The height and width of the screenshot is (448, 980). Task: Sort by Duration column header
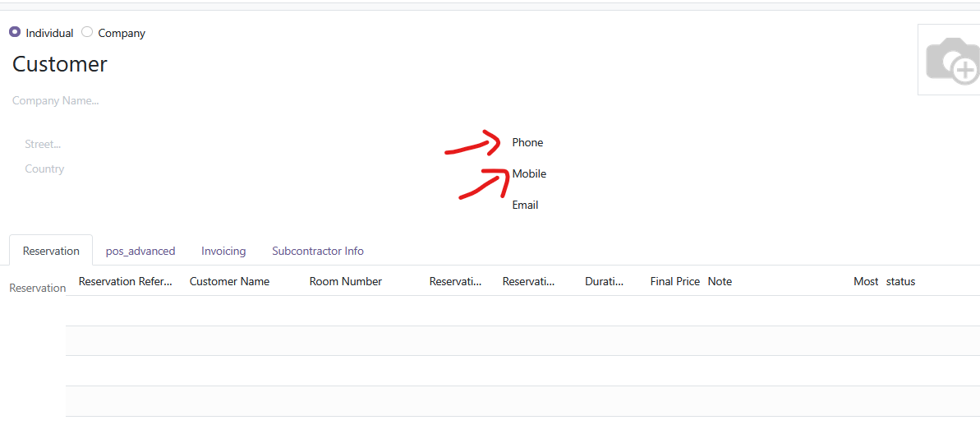pos(605,282)
